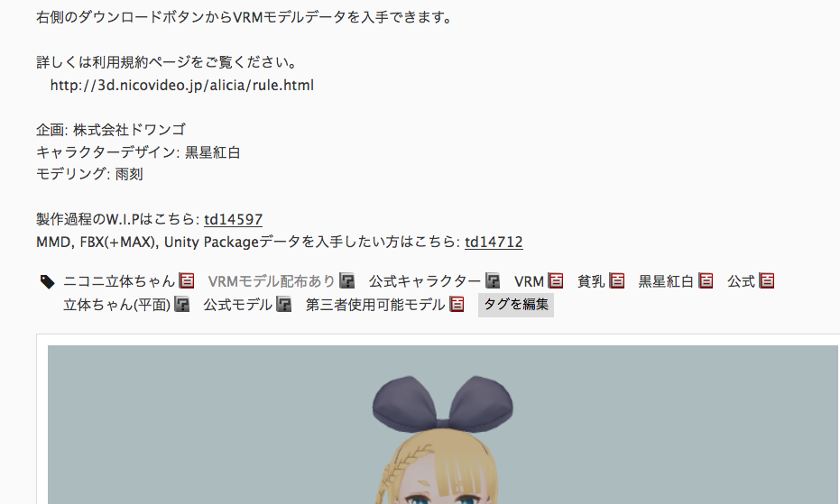Image resolution: width=840 pixels, height=504 pixels.
Task: Open the 黒星紅白 tag link
Action: [666, 281]
